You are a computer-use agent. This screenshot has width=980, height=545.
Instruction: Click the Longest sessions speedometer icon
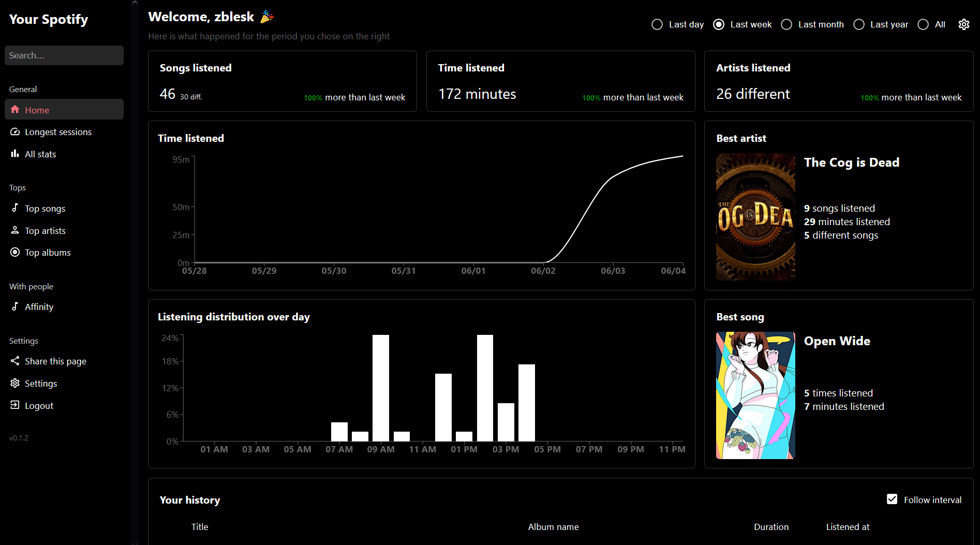coord(15,132)
